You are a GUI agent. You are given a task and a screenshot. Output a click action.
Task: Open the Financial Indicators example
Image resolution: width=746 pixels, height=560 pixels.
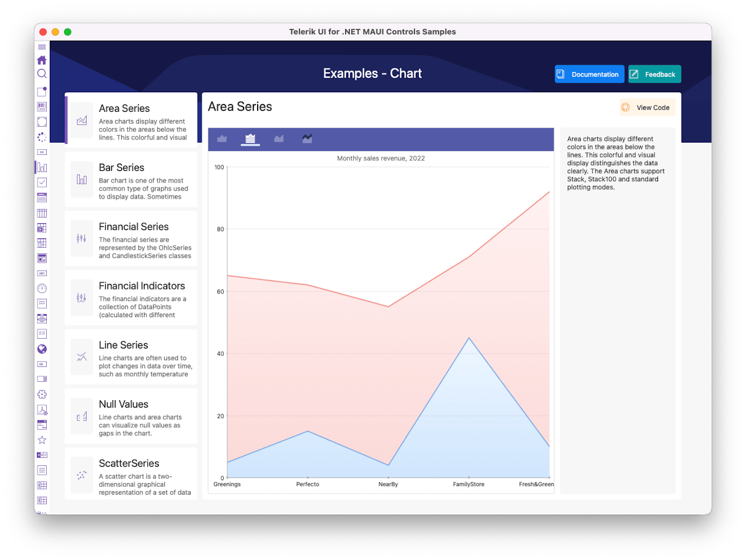click(x=131, y=298)
